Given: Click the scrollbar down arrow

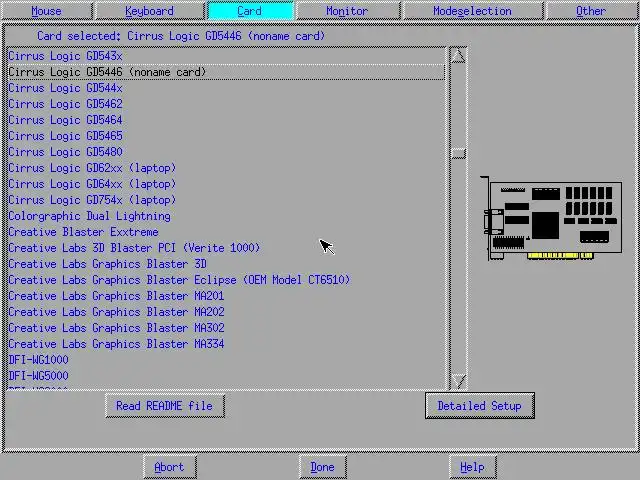Looking at the screenshot, I should 458,381.
